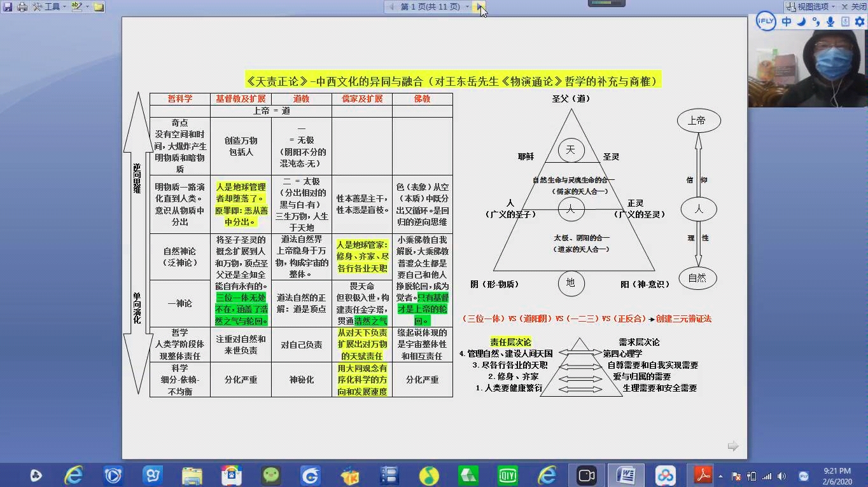Open the blue square taskbar icon beside the file explorer icon

153,475
